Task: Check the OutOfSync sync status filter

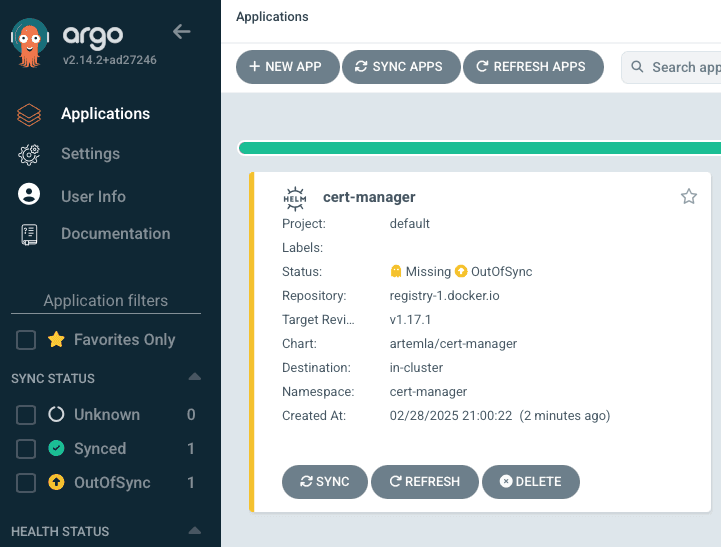Action: tap(26, 483)
